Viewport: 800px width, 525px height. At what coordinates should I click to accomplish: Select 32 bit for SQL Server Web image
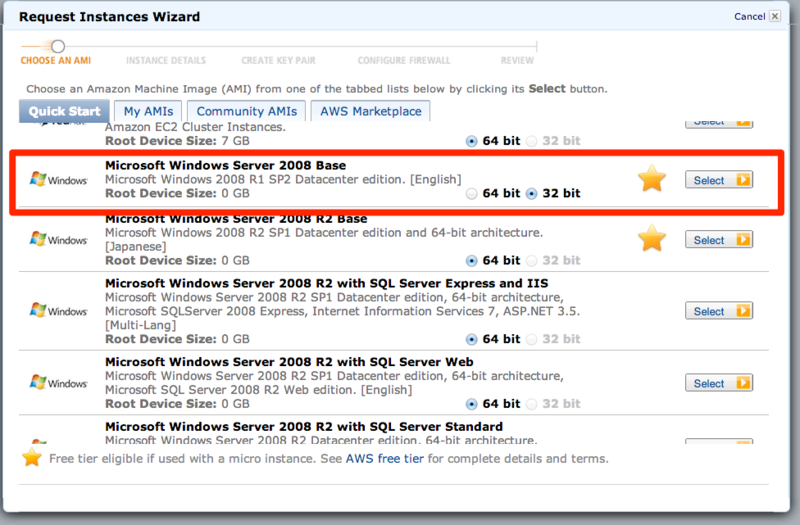pos(531,404)
